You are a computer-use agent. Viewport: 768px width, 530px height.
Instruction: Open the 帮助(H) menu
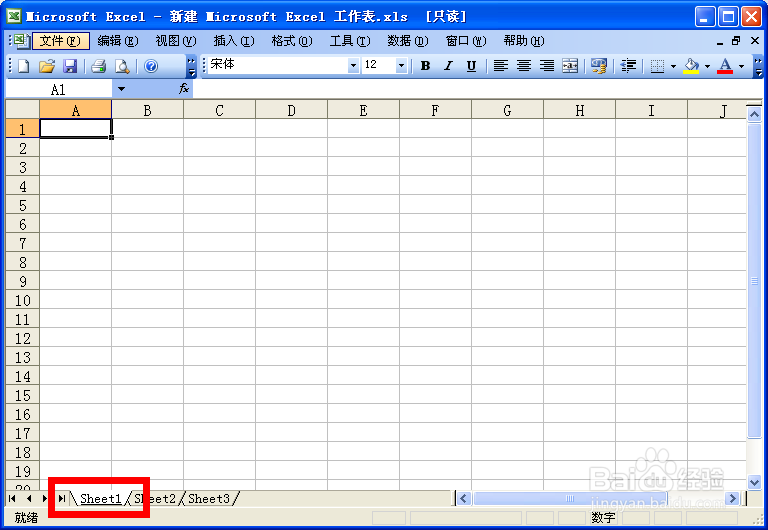click(524, 41)
